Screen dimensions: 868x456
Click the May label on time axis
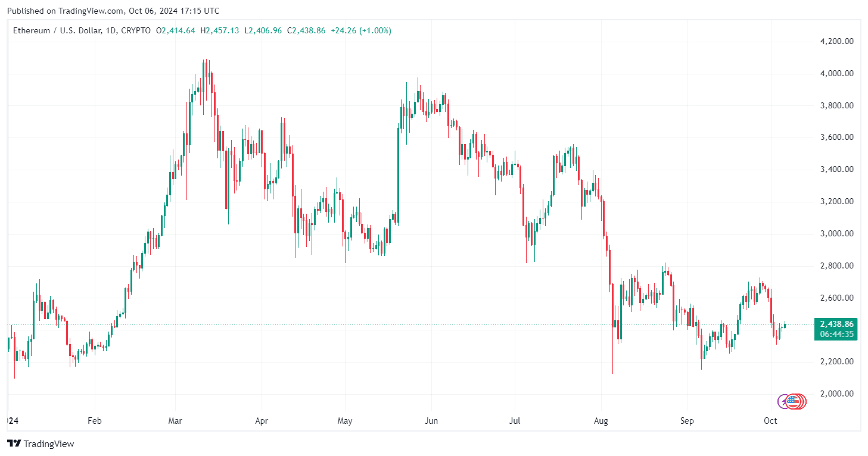click(345, 421)
